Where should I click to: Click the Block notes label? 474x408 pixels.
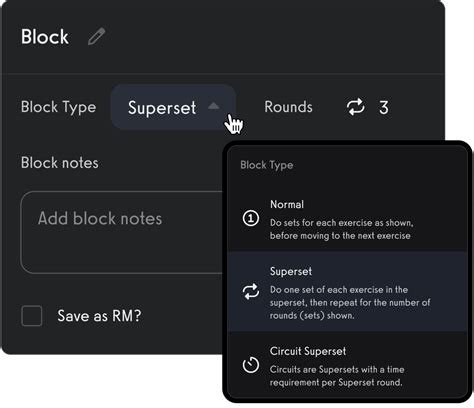pos(60,163)
